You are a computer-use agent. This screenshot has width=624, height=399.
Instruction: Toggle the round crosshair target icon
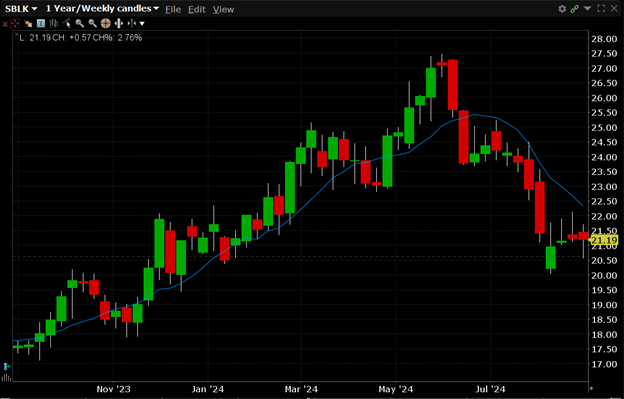coord(105,23)
